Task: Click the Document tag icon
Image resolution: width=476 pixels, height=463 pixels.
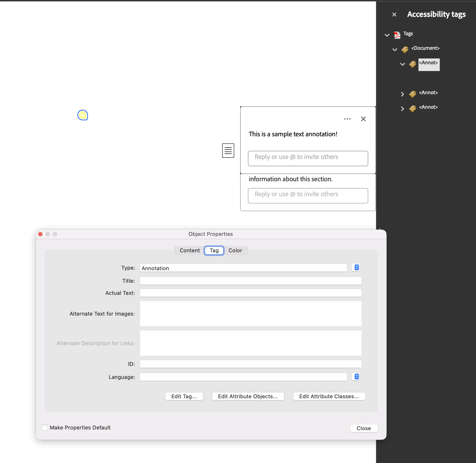Action: point(405,49)
